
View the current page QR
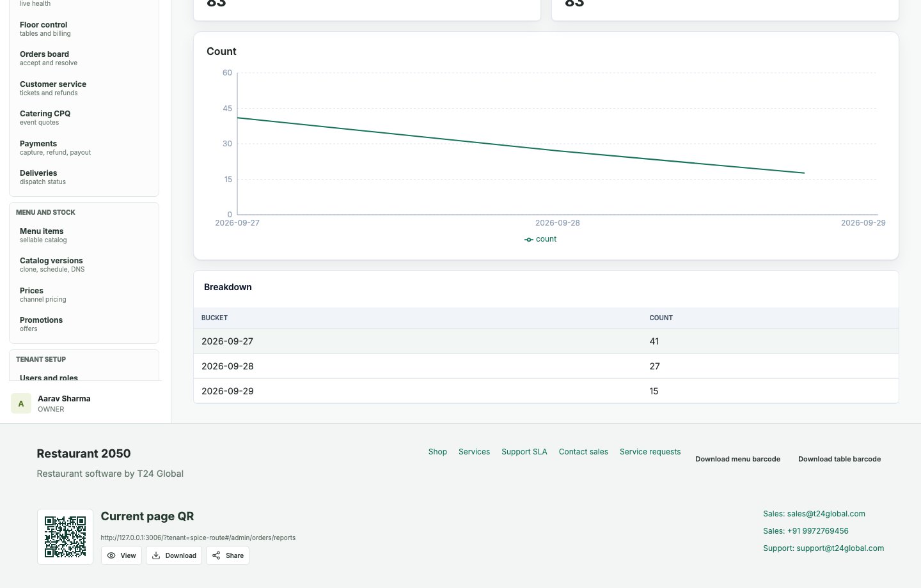click(122, 555)
